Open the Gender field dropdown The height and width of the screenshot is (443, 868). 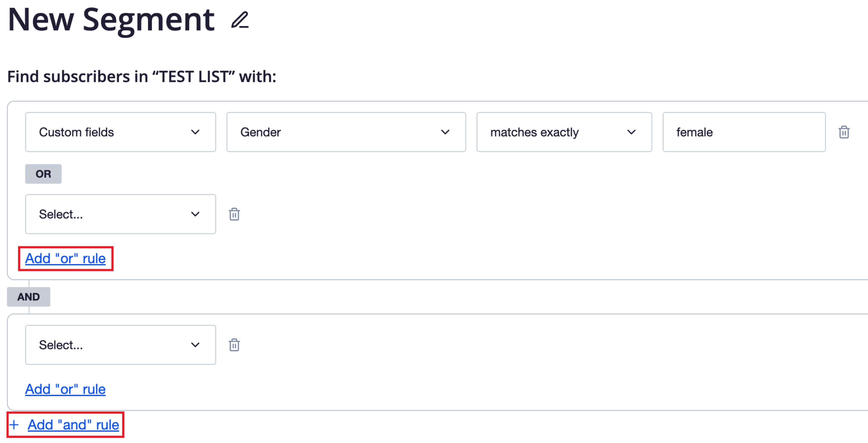(346, 132)
